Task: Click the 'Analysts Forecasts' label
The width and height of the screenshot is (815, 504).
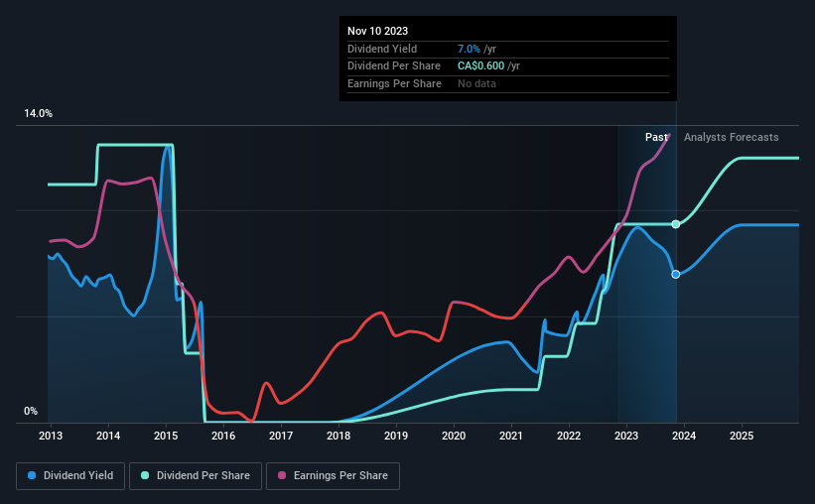Action: [x=732, y=137]
